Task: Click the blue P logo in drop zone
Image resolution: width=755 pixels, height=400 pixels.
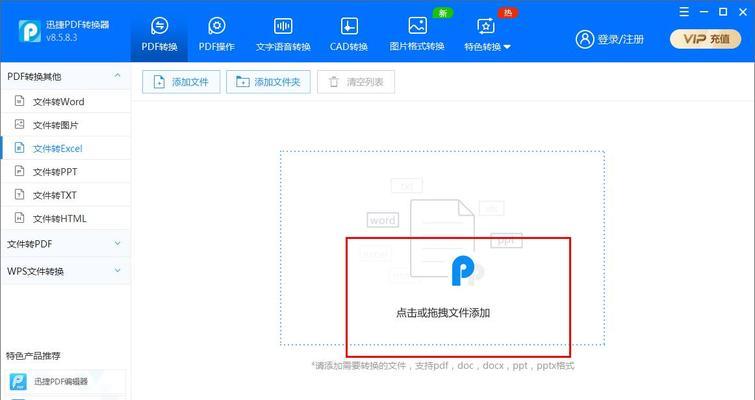Action: point(463,271)
